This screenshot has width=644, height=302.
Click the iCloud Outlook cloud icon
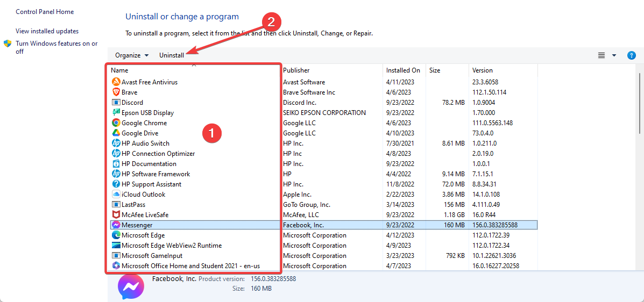click(x=116, y=194)
